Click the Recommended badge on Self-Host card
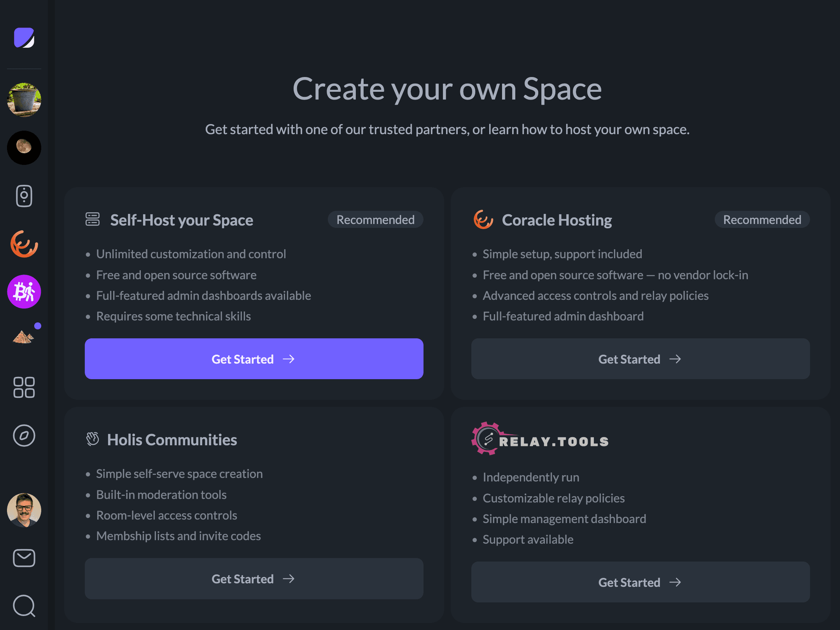The height and width of the screenshot is (630, 840). pyautogui.click(x=375, y=220)
